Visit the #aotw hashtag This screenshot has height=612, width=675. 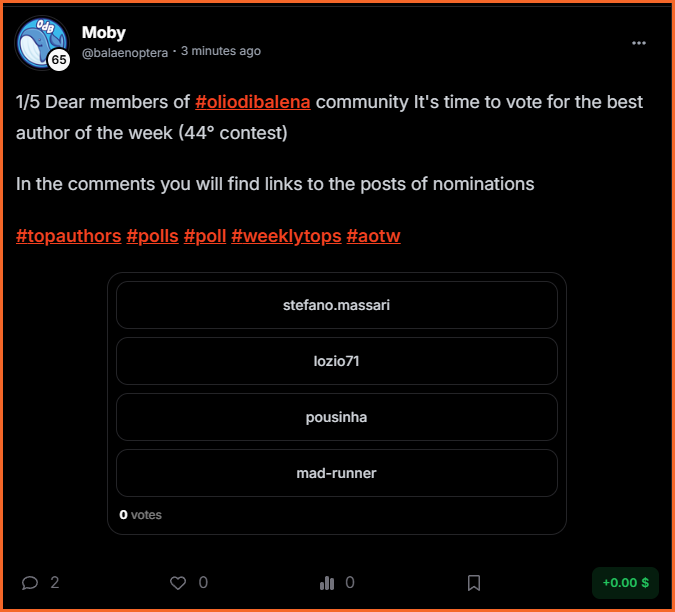[373, 236]
